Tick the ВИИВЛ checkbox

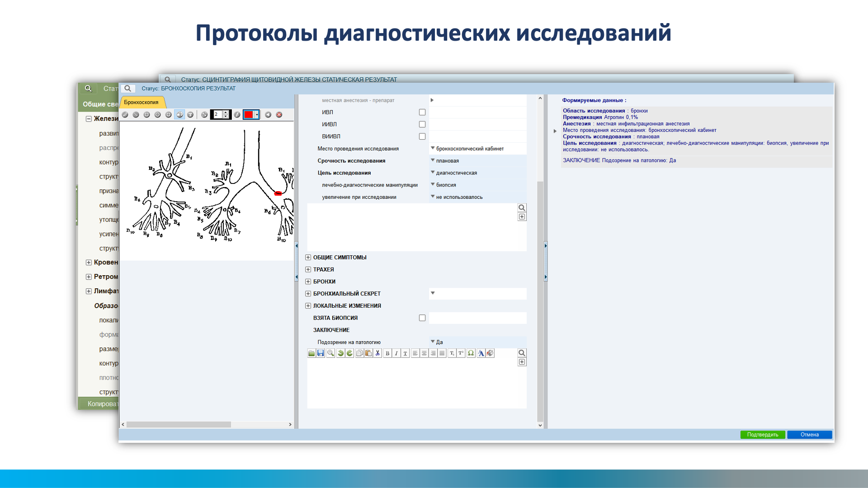422,136
